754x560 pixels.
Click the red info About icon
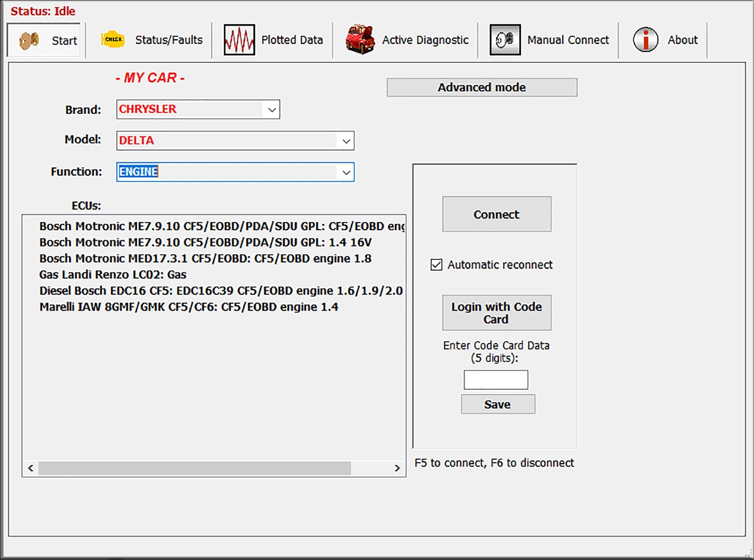point(645,40)
